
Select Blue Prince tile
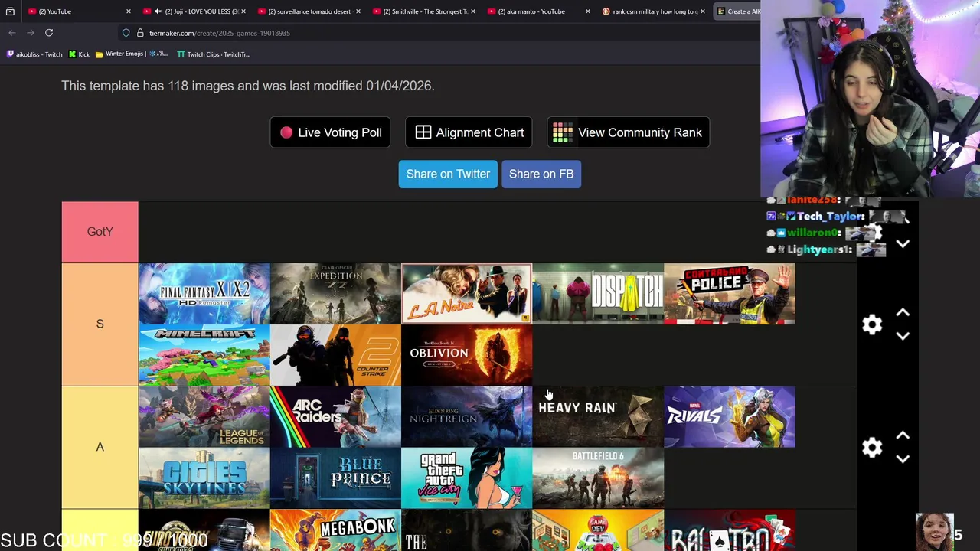(x=335, y=478)
